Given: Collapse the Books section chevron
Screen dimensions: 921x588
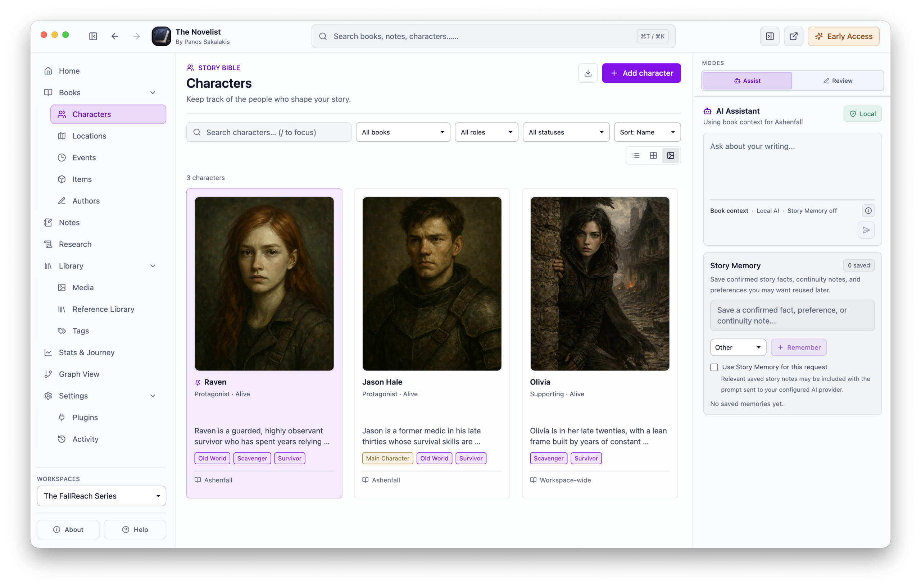Looking at the screenshot, I should point(153,92).
